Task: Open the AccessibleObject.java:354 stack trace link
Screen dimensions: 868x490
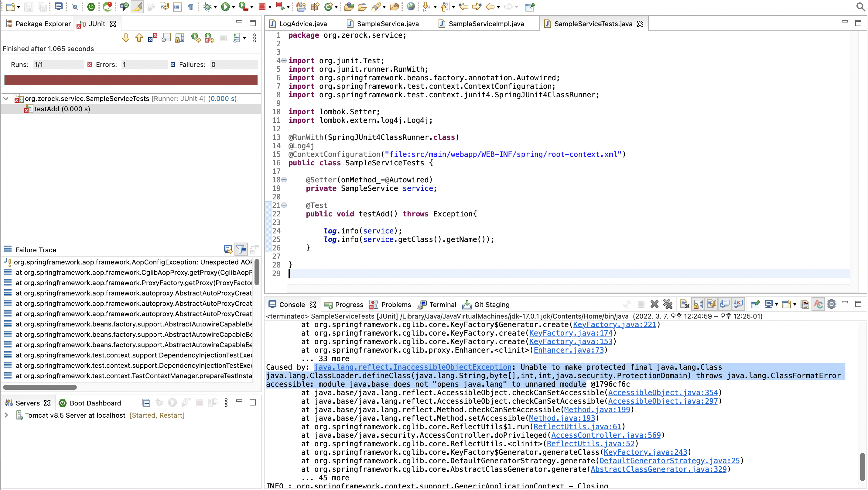Action: (663, 392)
